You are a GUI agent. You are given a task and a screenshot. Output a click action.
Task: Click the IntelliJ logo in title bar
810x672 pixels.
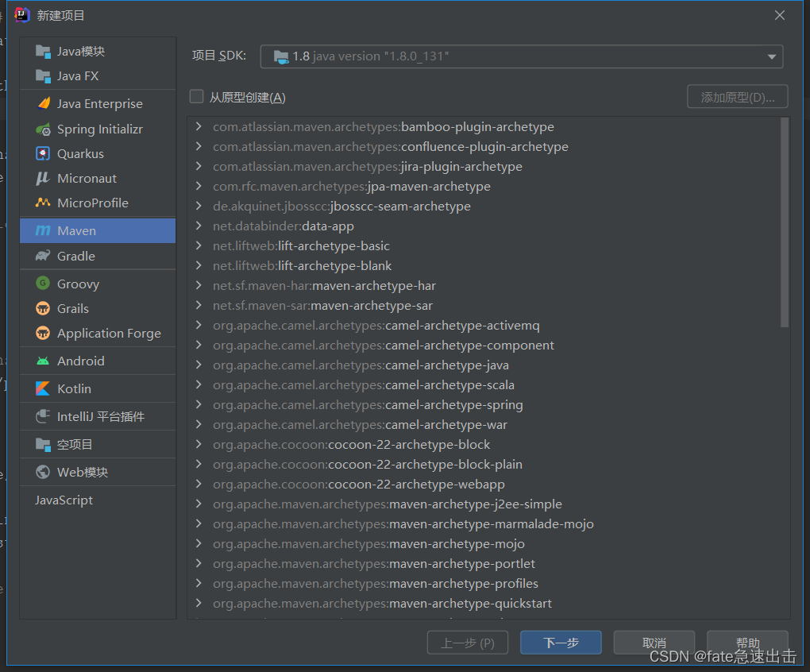tap(22, 15)
